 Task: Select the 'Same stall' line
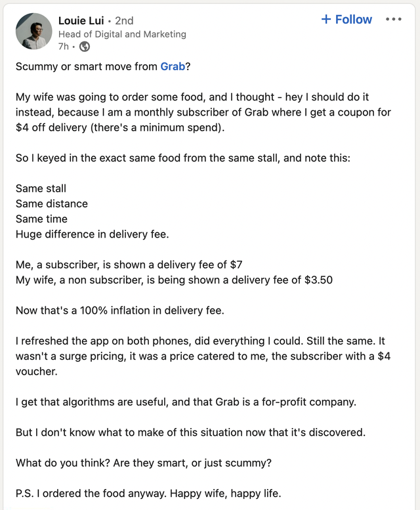pyautogui.click(x=41, y=188)
